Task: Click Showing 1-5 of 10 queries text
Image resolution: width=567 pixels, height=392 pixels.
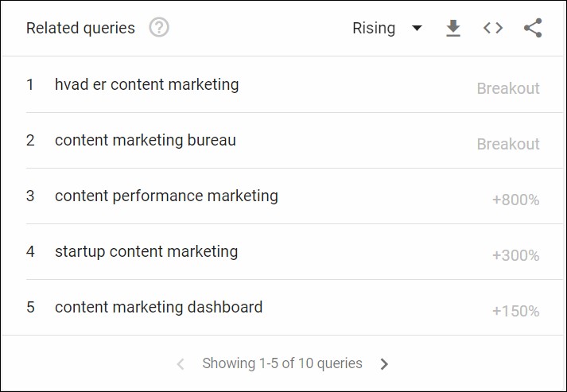Action: pyautogui.click(x=282, y=363)
